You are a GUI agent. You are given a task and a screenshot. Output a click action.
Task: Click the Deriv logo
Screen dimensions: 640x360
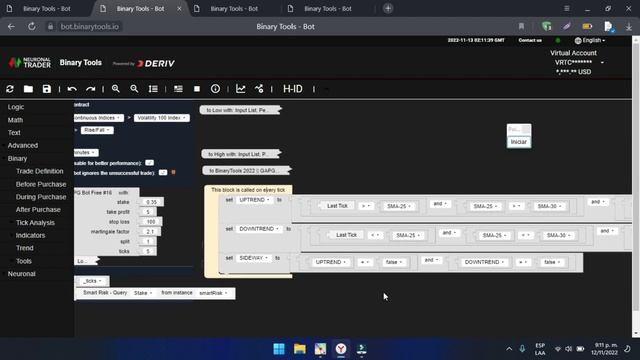[156, 63]
